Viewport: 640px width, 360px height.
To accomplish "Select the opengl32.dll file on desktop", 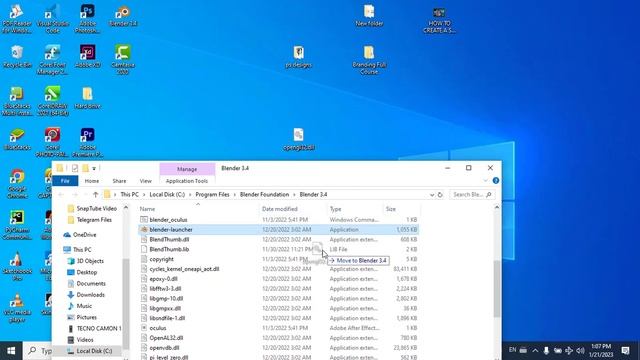I will click(299, 139).
